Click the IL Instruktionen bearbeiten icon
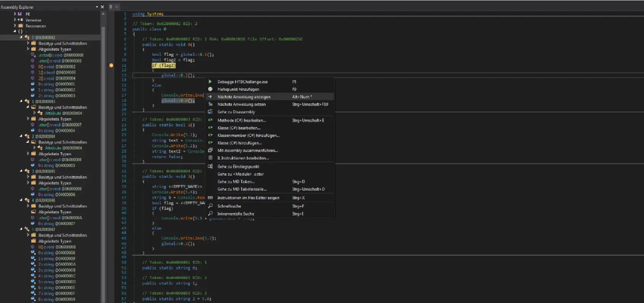The width and height of the screenshot is (644, 303). [x=210, y=158]
